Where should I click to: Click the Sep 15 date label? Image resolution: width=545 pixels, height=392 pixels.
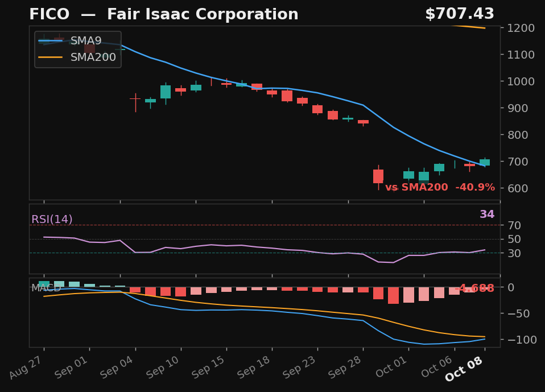coord(208,368)
